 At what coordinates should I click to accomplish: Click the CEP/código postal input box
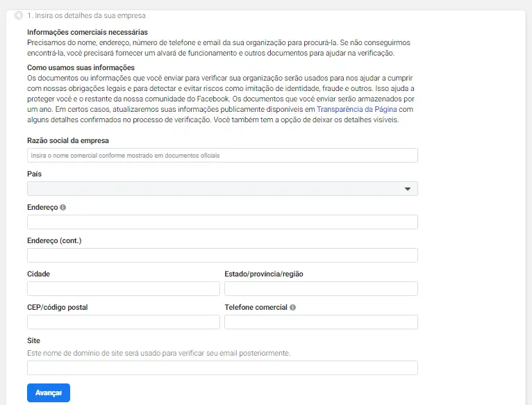point(124,322)
